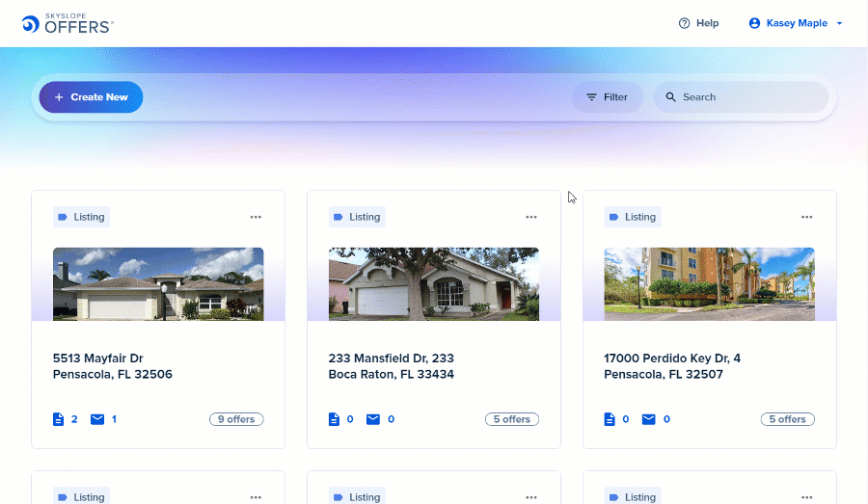Click 5 offers badge on 17000 Perdido Key Dr

(788, 419)
